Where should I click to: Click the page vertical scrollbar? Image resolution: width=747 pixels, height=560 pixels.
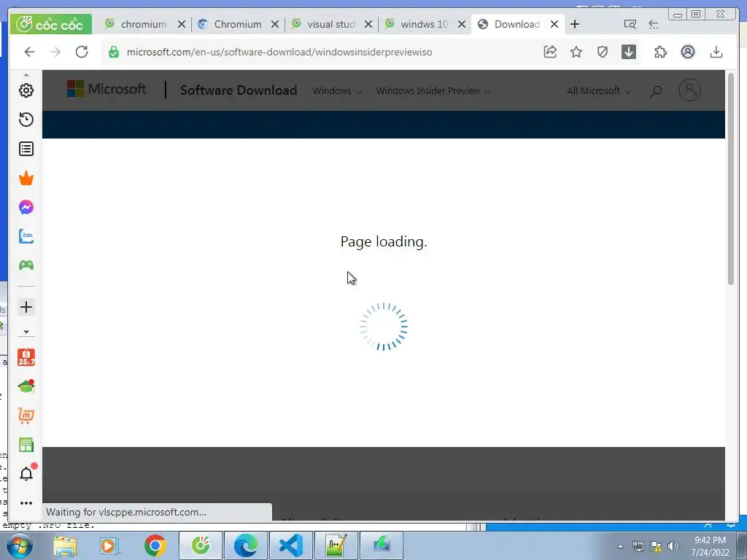(x=731, y=179)
